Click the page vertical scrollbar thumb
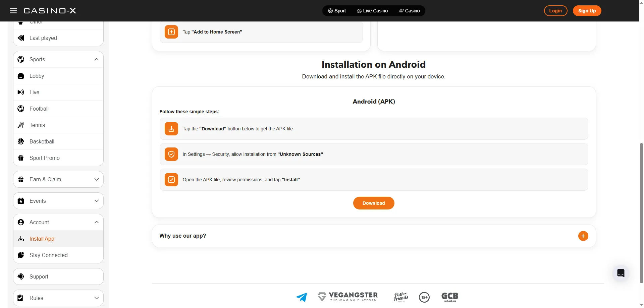Image resolution: width=644 pixels, height=308 pixels. click(x=641, y=213)
